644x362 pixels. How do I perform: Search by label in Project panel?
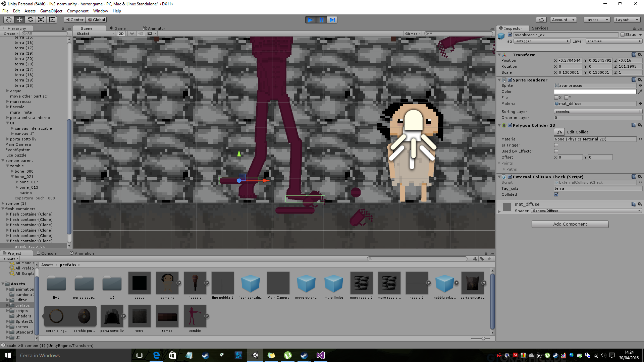(482, 259)
